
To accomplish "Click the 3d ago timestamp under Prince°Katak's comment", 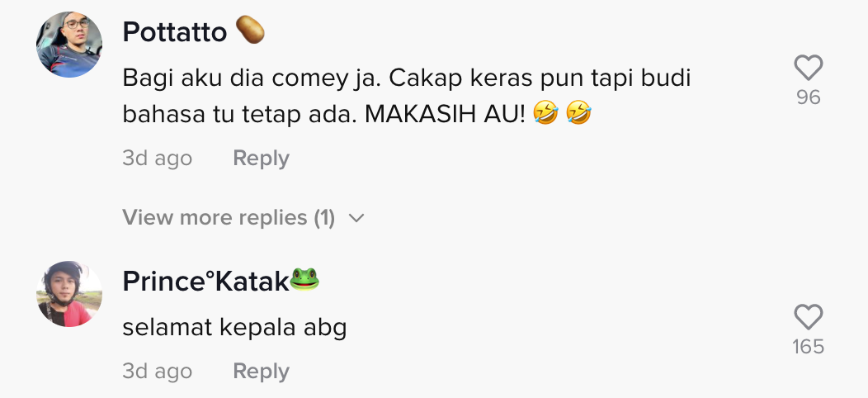I will 158,372.
